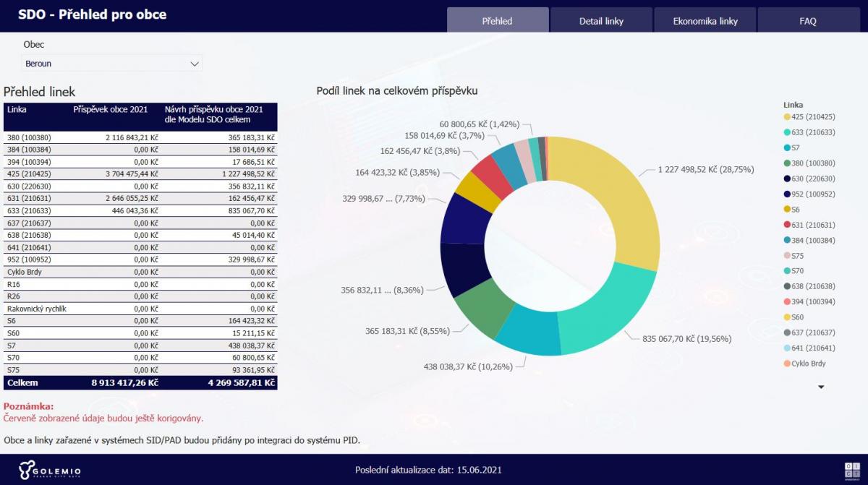Select table row 630 (220630)
Viewport: 868px width, 485px height.
coord(140,186)
